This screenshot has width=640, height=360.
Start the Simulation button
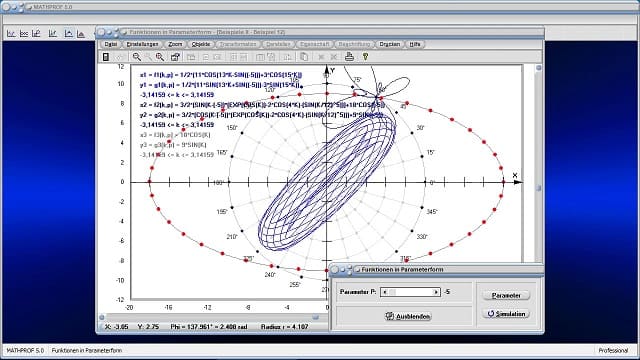[x=506, y=313]
